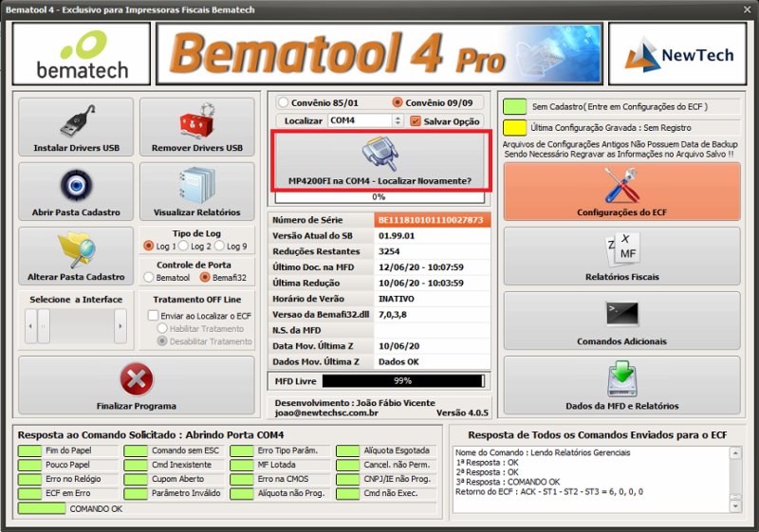759x532 pixels.
Task: Click MP4200FI na COM4 Localizar Novamente button
Action: (x=379, y=161)
